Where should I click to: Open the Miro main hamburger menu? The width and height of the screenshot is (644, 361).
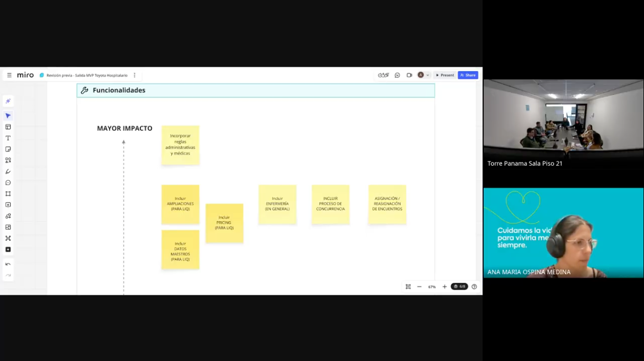(x=9, y=75)
